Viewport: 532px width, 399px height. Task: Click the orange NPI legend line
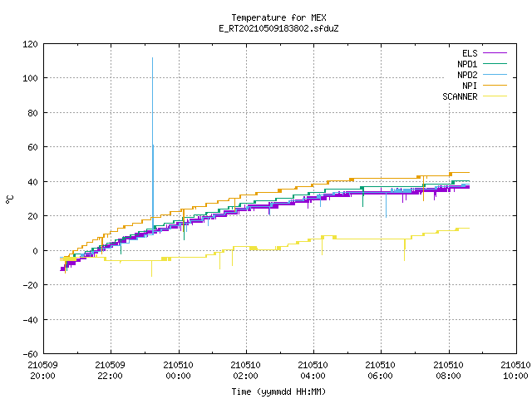495,85
